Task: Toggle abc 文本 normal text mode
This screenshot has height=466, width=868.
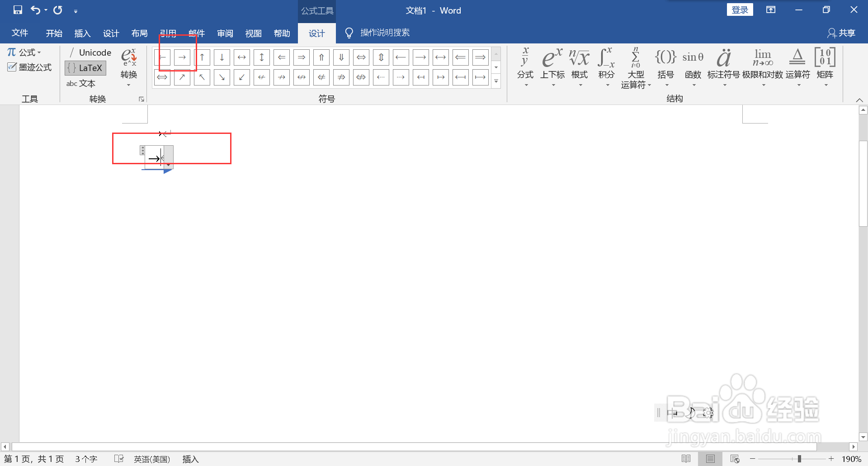Action: tap(81, 84)
